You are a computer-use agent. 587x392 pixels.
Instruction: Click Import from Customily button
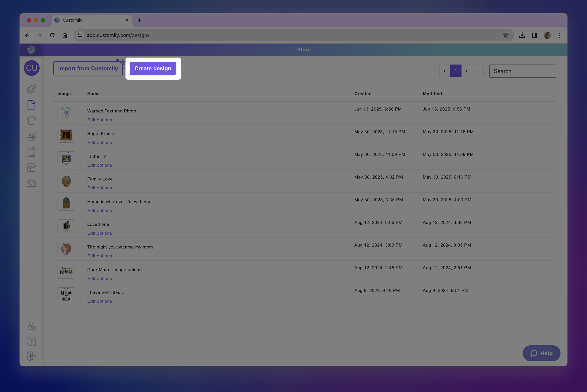coord(88,68)
